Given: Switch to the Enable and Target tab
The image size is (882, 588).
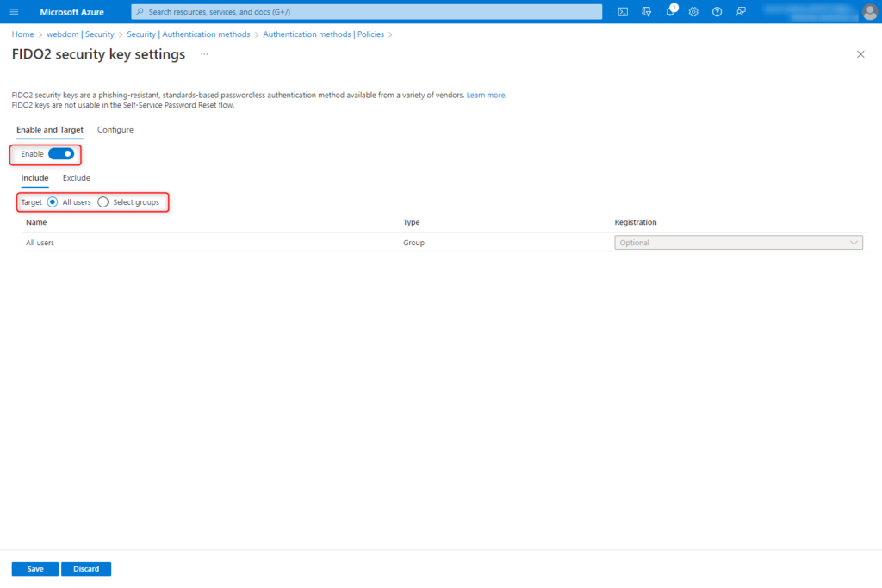Looking at the screenshot, I should pyautogui.click(x=50, y=130).
